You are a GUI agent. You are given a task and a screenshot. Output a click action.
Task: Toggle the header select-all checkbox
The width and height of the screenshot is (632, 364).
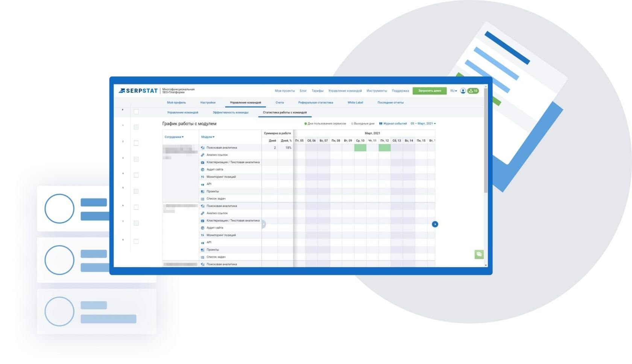coord(136,112)
